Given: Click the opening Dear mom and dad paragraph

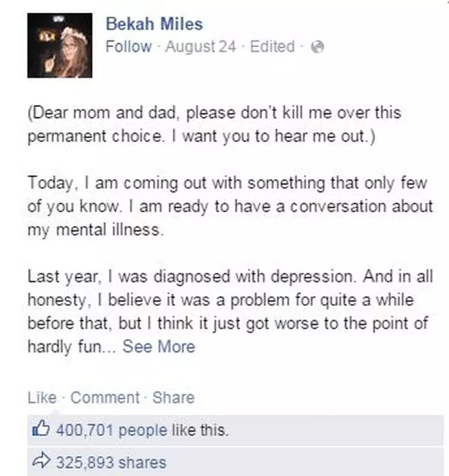Looking at the screenshot, I should 214,124.
